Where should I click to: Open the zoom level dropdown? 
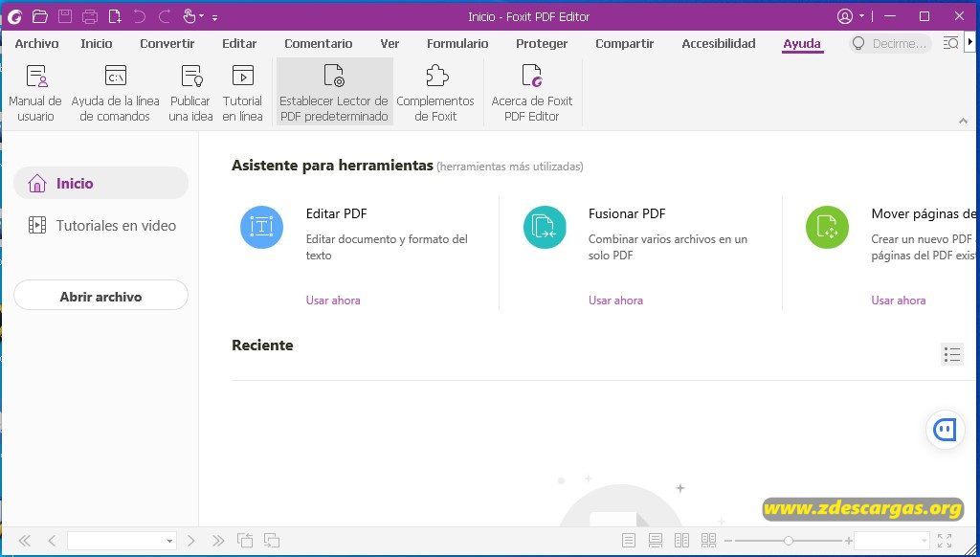point(924,541)
